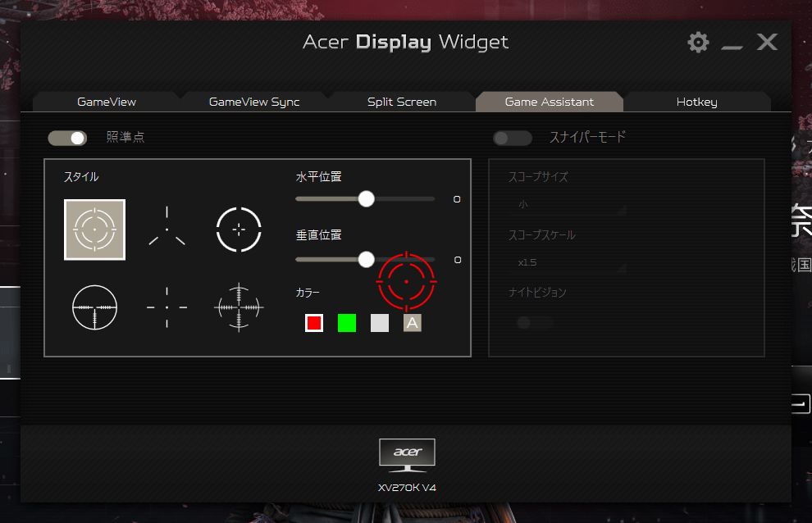This screenshot has width=812, height=523.
Task: Choose the four-dash cross crosshair style
Action: [167, 307]
